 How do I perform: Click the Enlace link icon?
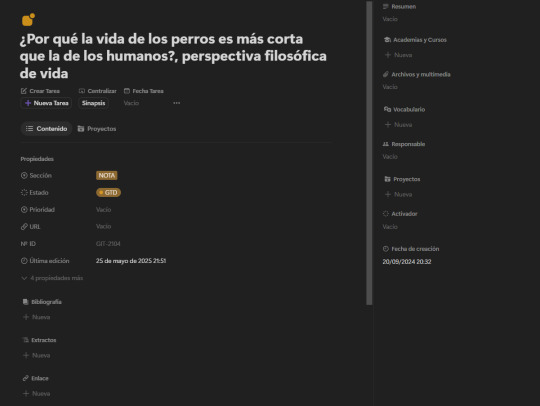(x=25, y=378)
